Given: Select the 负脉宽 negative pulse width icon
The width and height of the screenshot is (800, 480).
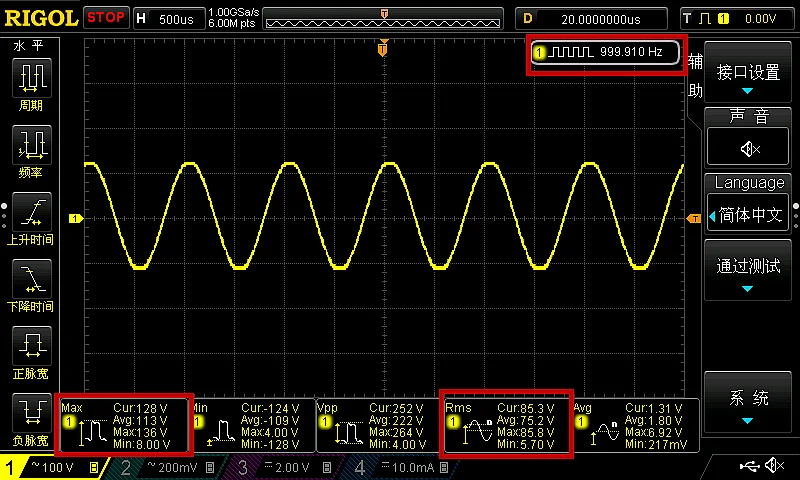Looking at the screenshot, I should [31, 412].
